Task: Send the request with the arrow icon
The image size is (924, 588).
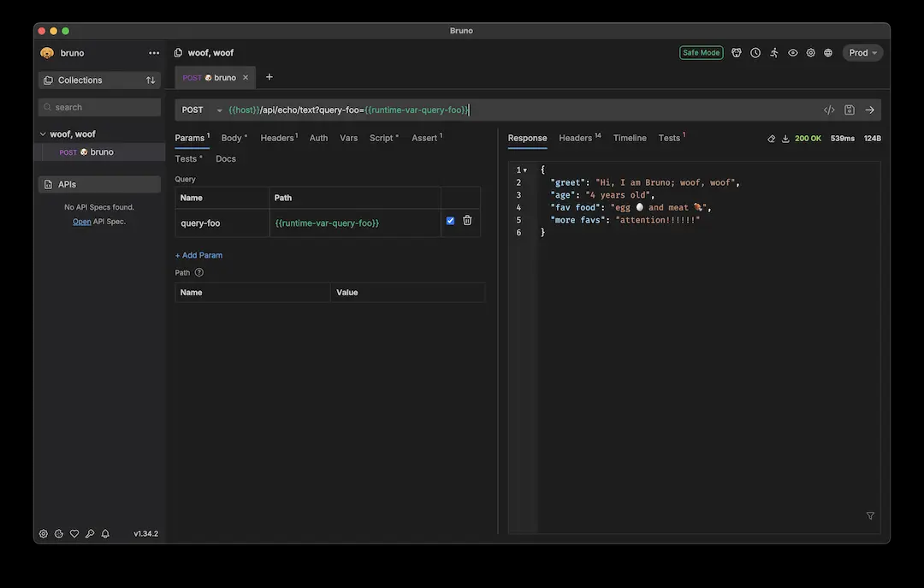Action: pyautogui.click(x=870, y=110)
